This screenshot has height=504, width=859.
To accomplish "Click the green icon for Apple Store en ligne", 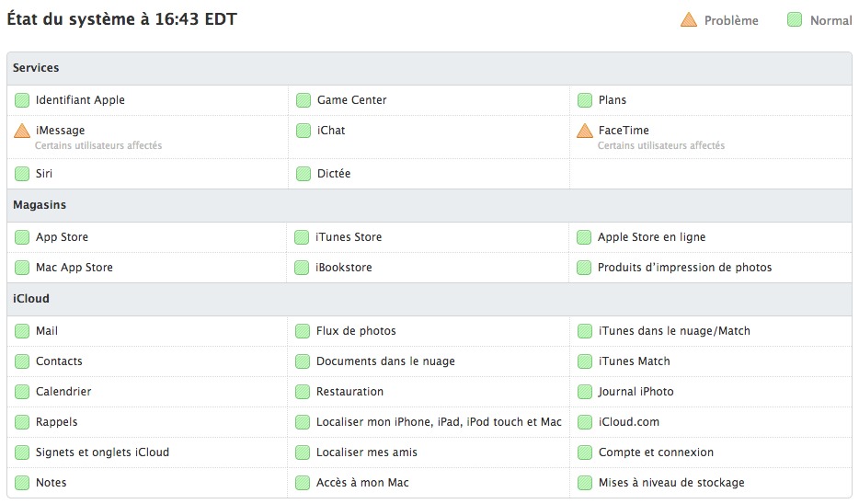I will pos(584,237).
